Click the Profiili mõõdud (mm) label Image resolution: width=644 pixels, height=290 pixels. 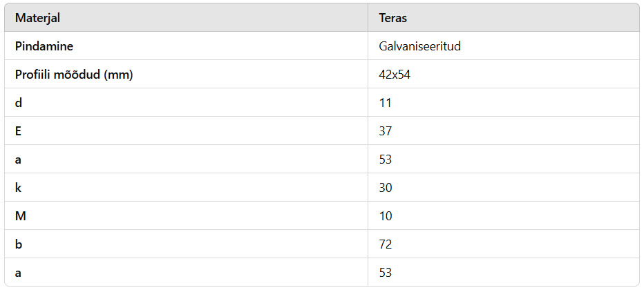tap(74, 75)
